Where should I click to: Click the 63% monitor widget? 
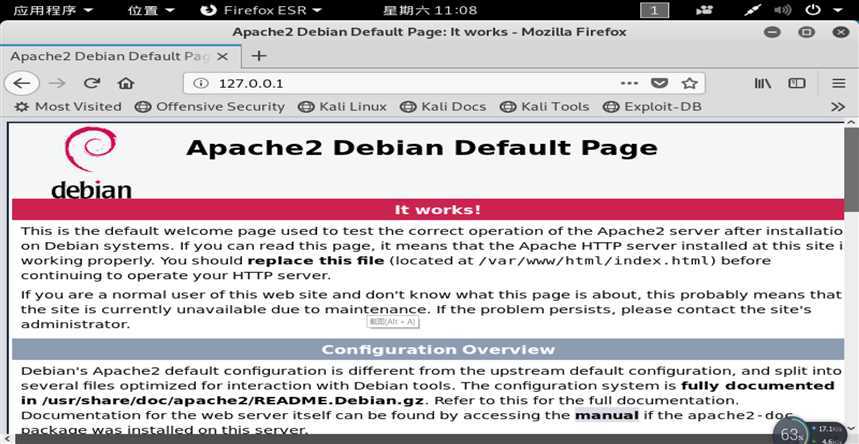click(791, 433)
